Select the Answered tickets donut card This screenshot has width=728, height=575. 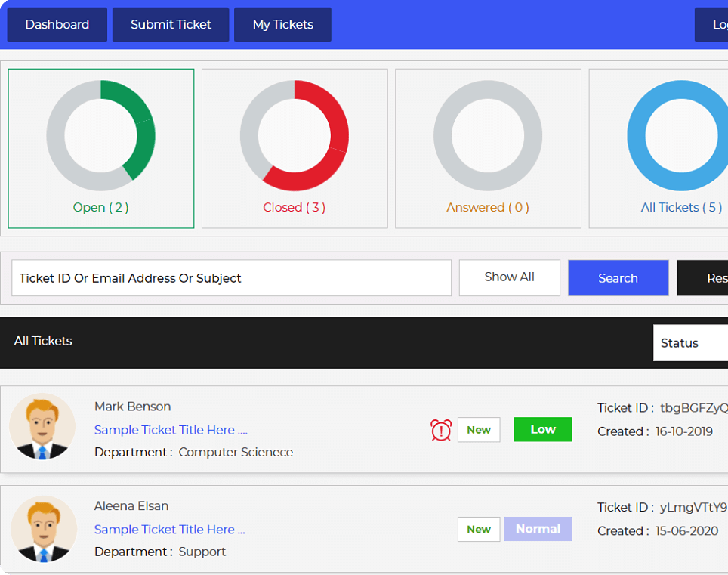(x=488, y=149)
